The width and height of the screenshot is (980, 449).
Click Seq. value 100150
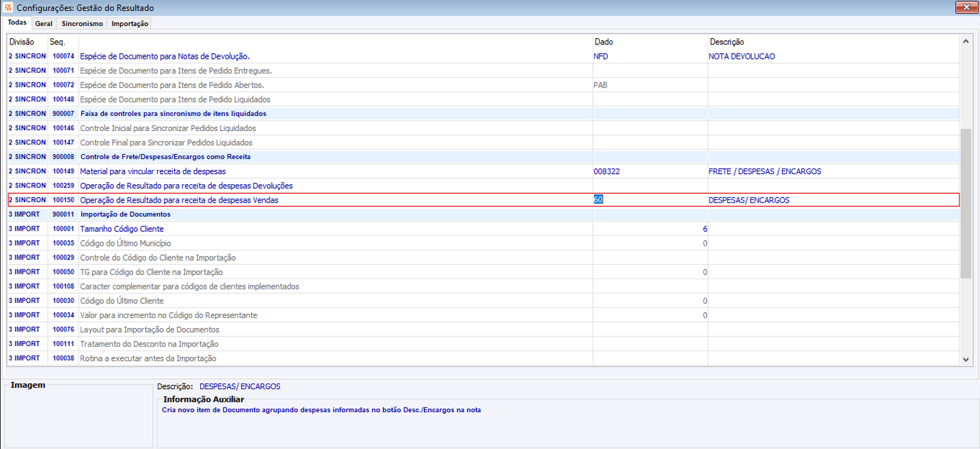[x=63, y=200]
